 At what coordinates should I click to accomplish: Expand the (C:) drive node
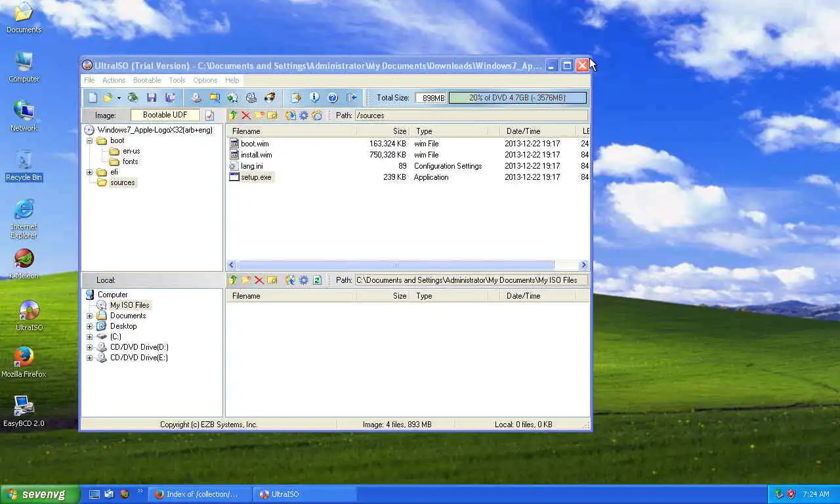pyautogui.click(x=90, y=337)
